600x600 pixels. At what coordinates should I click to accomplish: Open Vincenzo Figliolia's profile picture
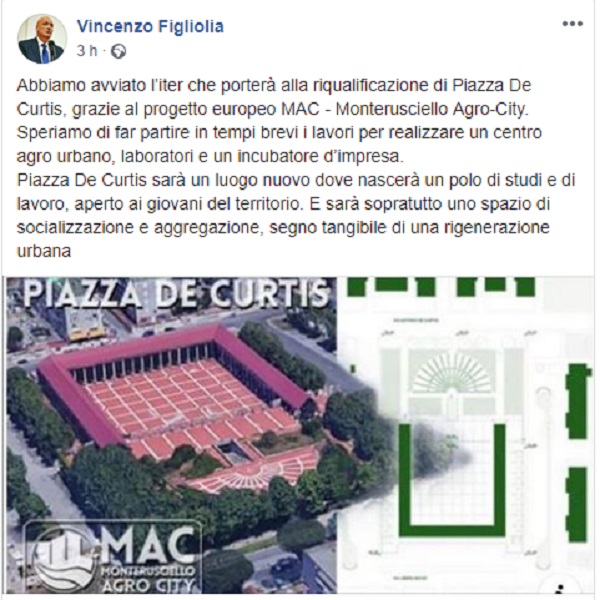(x=42, y=39)
